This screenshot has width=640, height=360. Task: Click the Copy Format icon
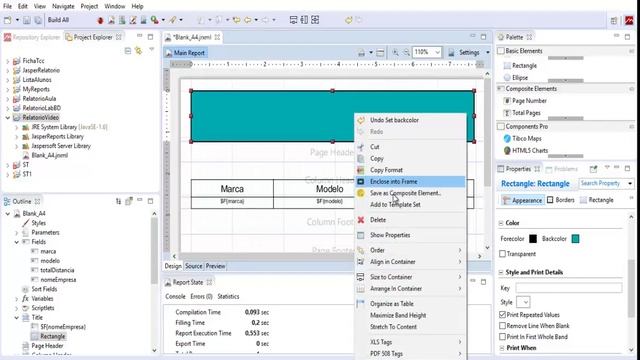(361, 170)
